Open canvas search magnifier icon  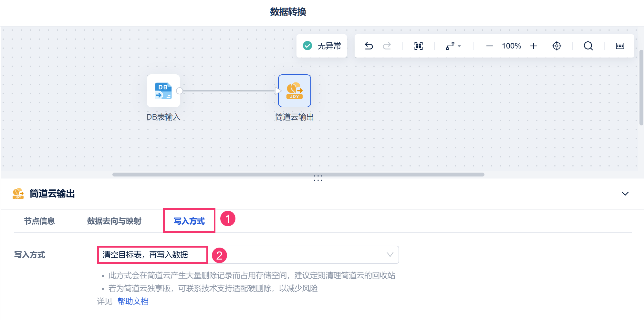[x=588, y=46]
